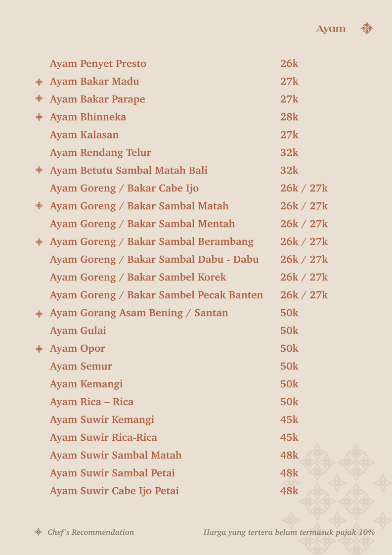Viewport: 392px width, 555px height.
Task: Click chef's recommendation icon next to Ayam Bakar Madu
Action: coord(39,82)
